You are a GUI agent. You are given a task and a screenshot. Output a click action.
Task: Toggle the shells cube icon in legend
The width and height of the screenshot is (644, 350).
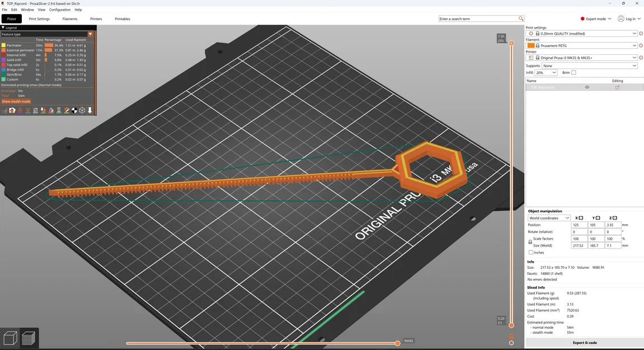coord(82,110)
